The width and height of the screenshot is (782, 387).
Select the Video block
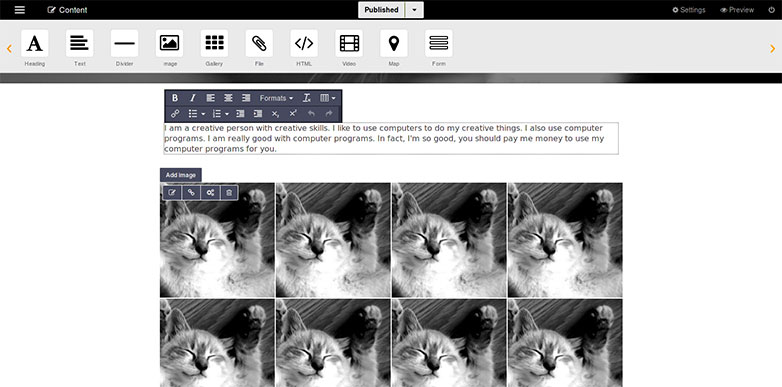coord(349,43)
